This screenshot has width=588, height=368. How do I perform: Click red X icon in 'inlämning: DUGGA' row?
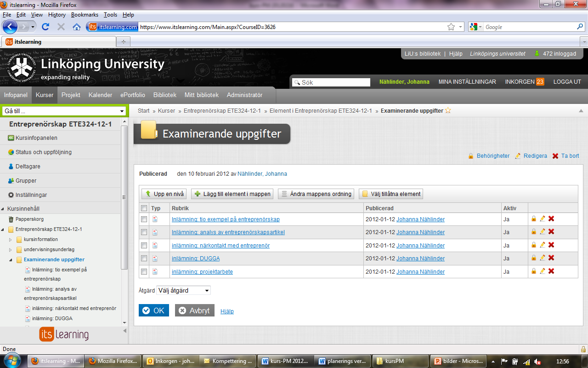click(551, 258)
